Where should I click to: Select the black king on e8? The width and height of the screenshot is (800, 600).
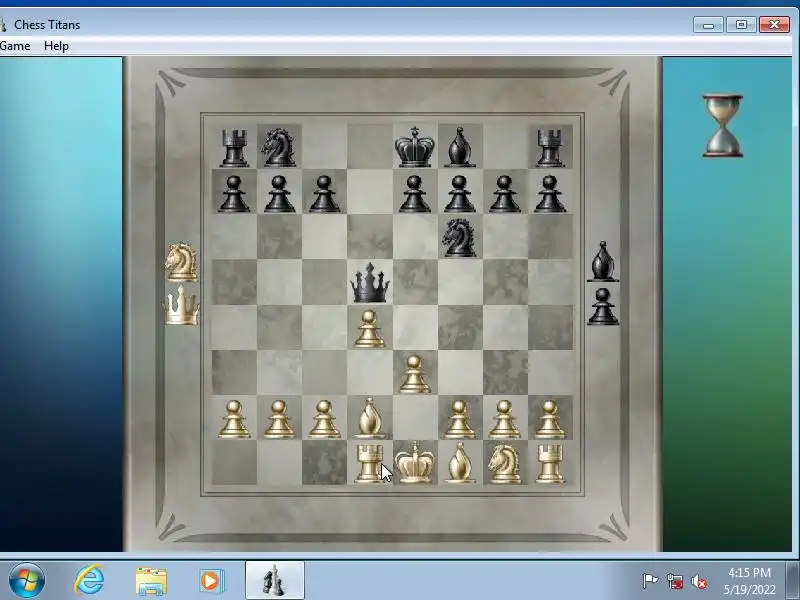click(x=415, y=147)
